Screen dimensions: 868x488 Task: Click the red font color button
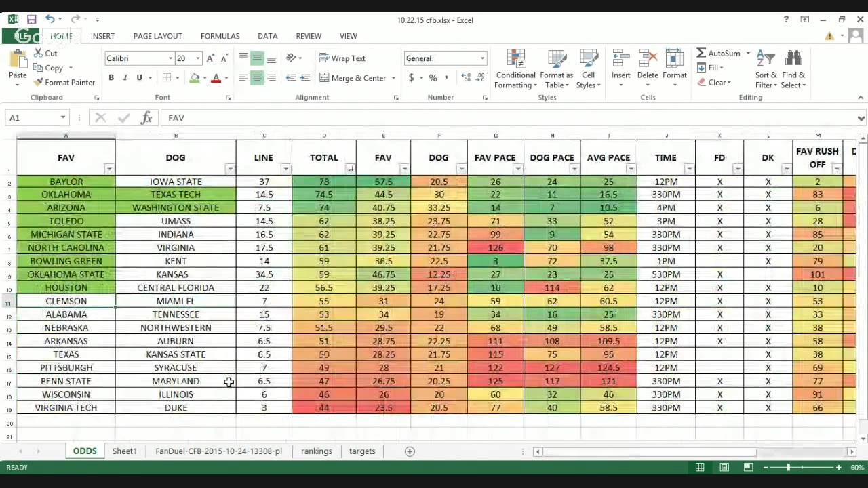coord(216,78)
